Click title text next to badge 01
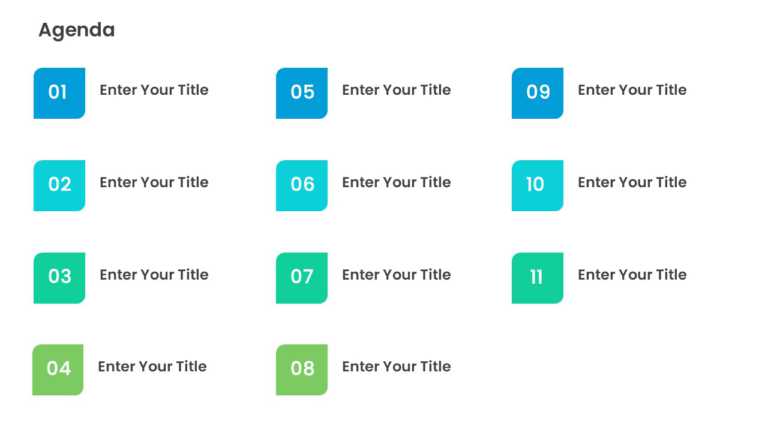Screen dimensions: 768x432 (x=154, y=90)
